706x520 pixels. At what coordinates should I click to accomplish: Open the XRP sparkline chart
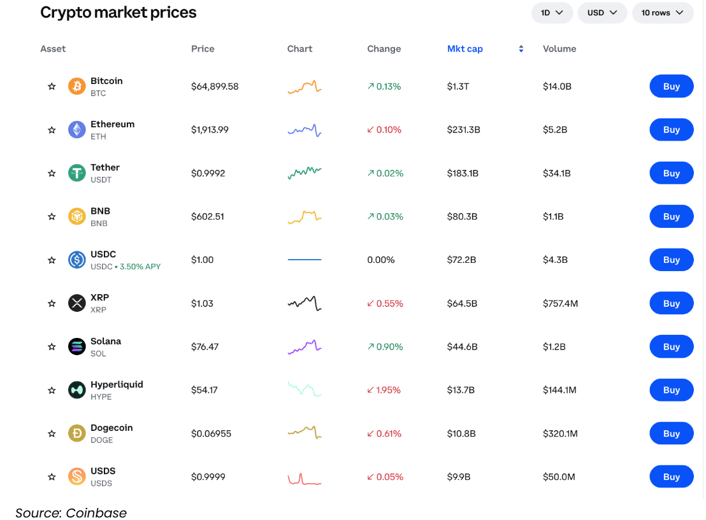304,303
